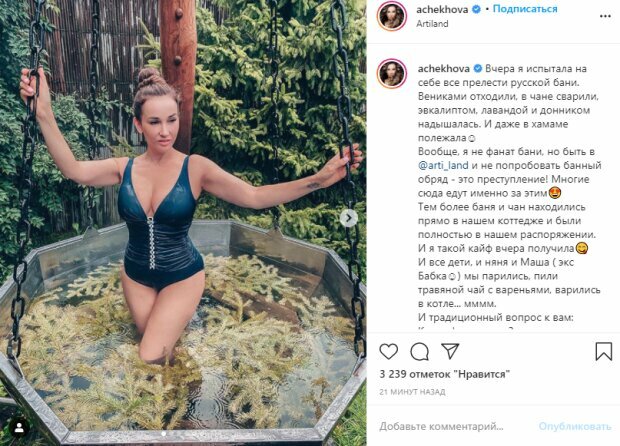Select the carousel dot indicator

(x=164, y=434)
